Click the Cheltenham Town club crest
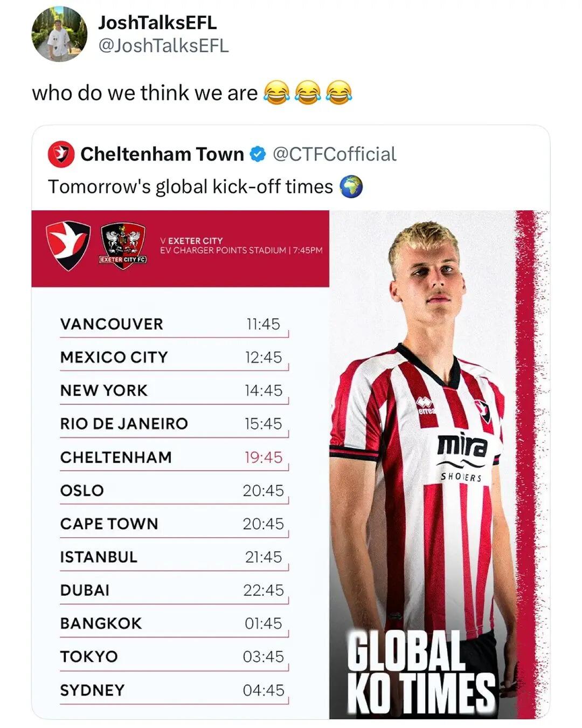 click(68, 245)
